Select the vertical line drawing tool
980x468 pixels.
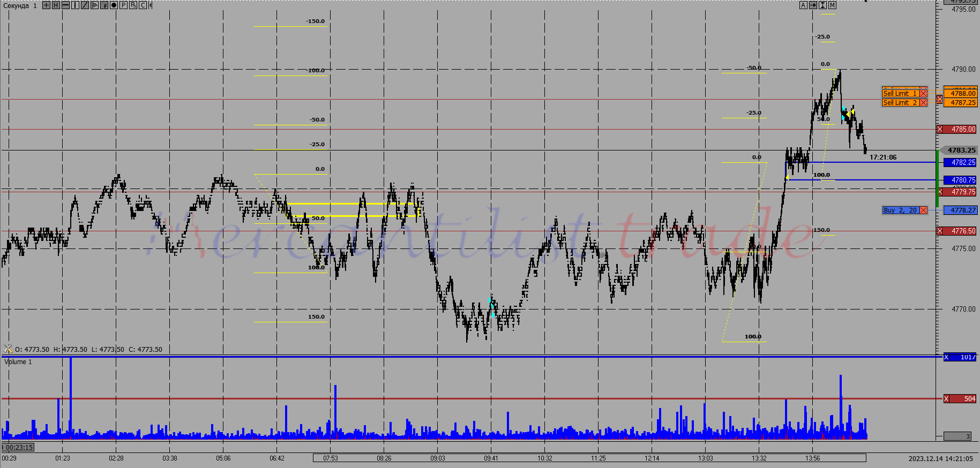coord(75,5)
